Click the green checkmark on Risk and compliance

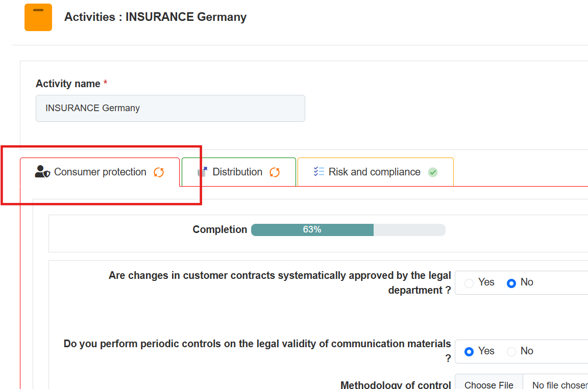pyautogui.click(x=433, y=172)
